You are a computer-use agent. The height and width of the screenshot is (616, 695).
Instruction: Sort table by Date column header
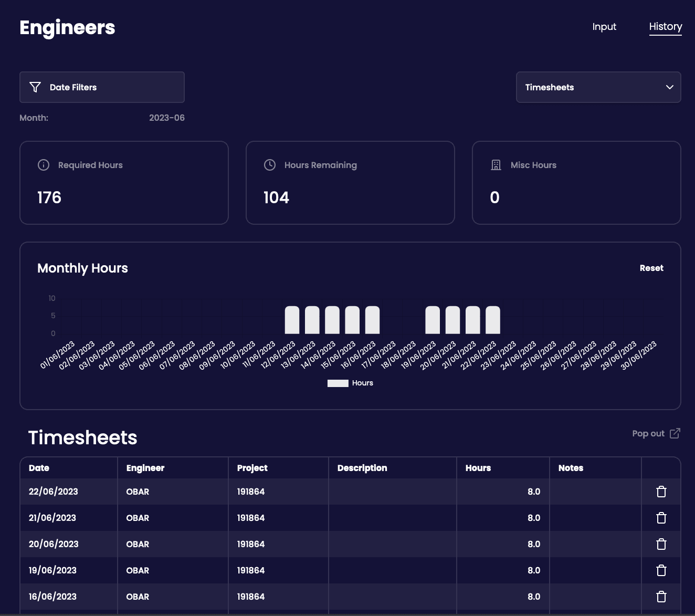click(x=39, y=468)
